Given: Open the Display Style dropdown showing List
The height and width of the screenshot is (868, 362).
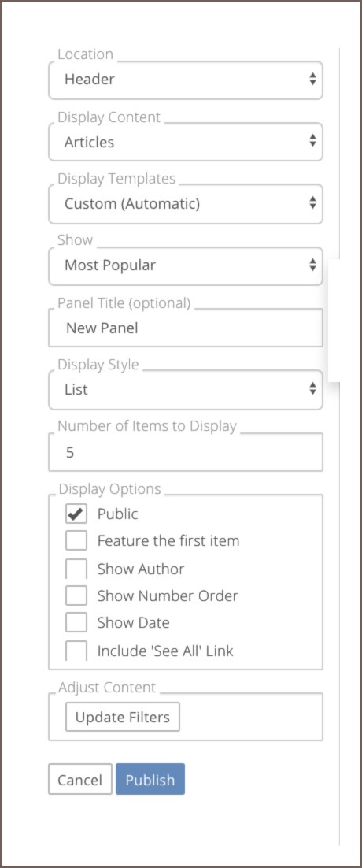Looking at the screenshot, I should [x=185, y=390].
